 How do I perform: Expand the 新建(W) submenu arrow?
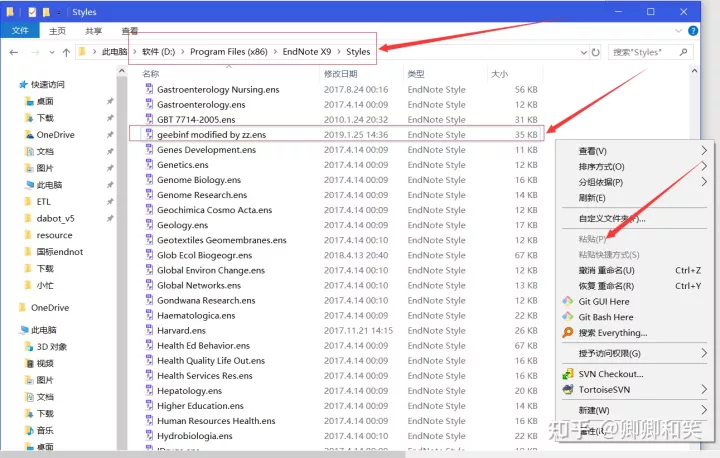point(704,410)
